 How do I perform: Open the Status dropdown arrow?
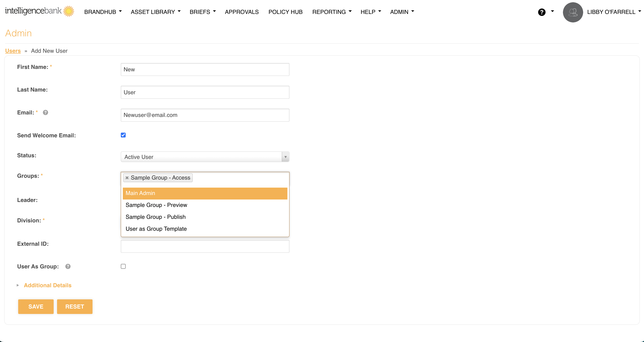(x=285, y=157)
